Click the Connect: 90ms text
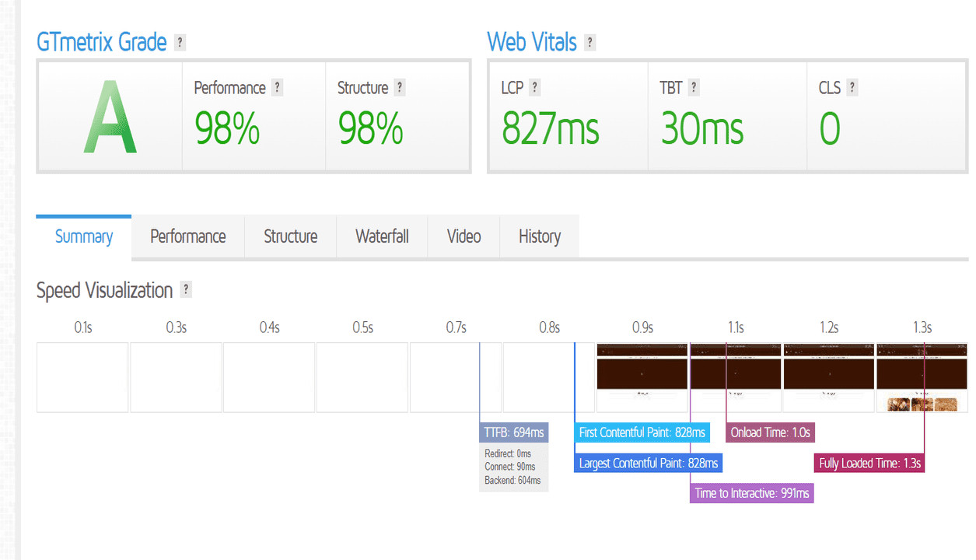 pos(510,467)
